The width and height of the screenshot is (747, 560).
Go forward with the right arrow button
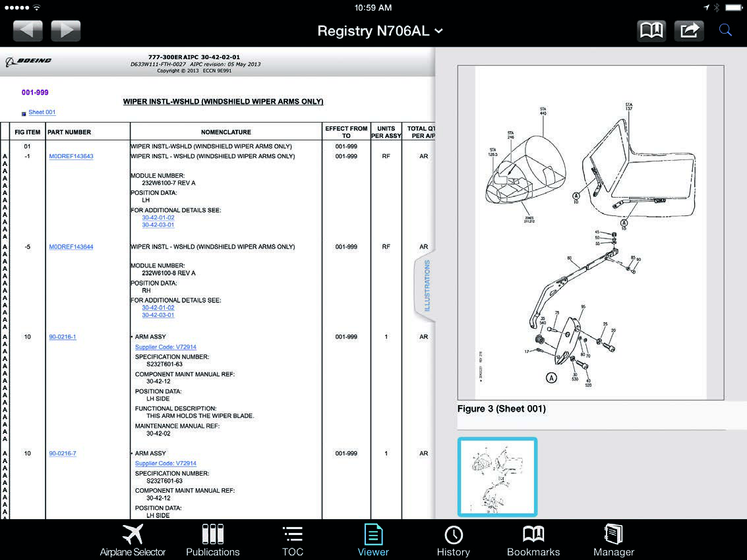[66, 31]
